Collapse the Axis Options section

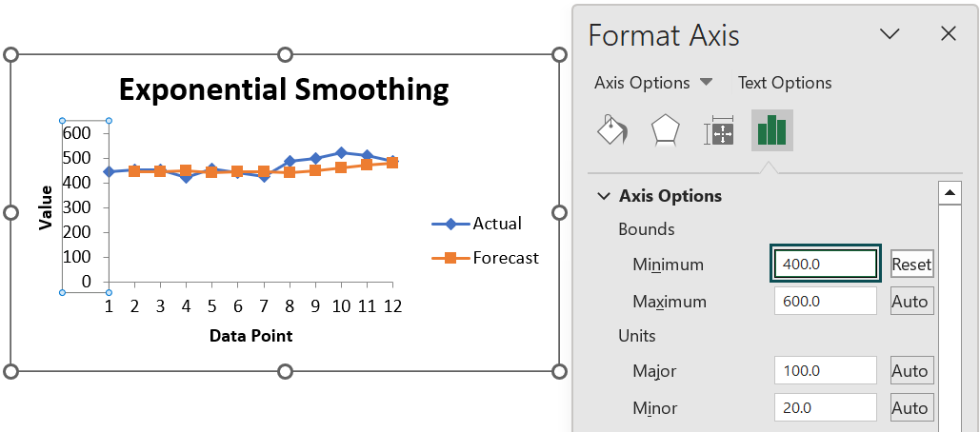pyautogui.click(x=604, y=196)
